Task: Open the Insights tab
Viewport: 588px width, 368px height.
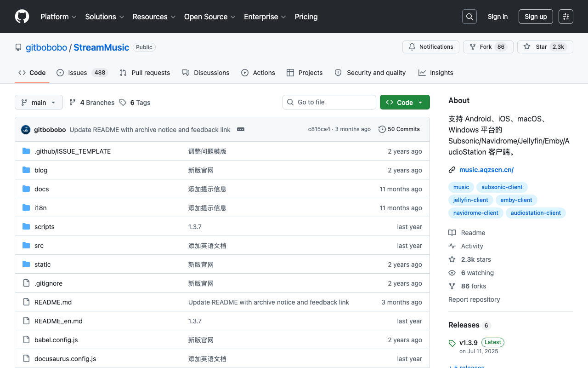Action: 435,73
